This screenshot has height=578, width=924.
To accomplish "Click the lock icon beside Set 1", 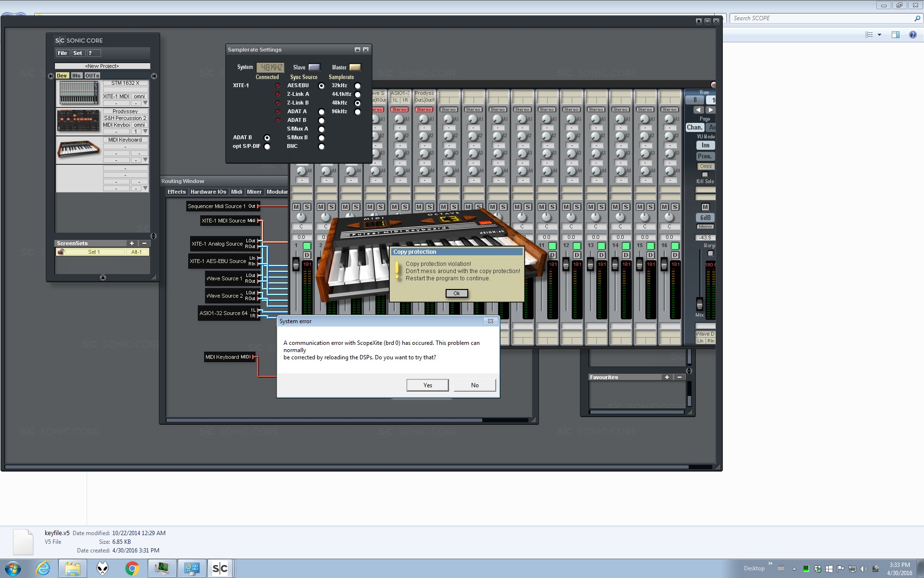I will coord(61,252).
